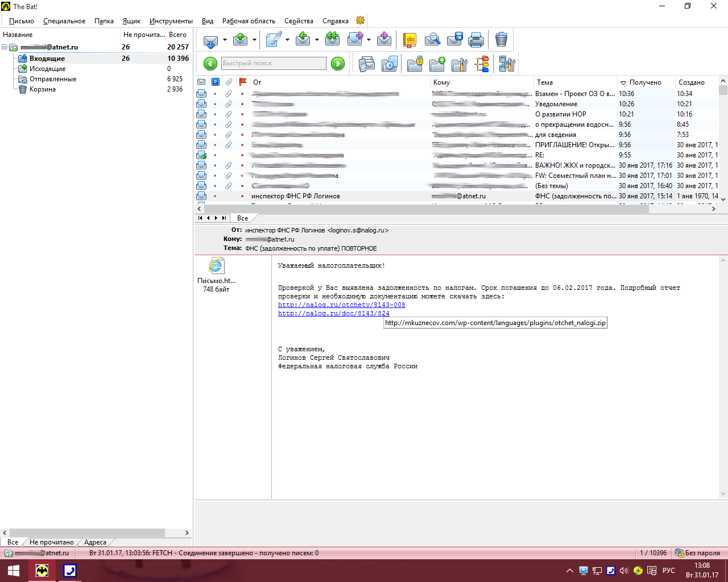Viewport: 728px width, 582px height.
Task: Click the locked folder icon in toolbar
Action: tap(415, 64)
